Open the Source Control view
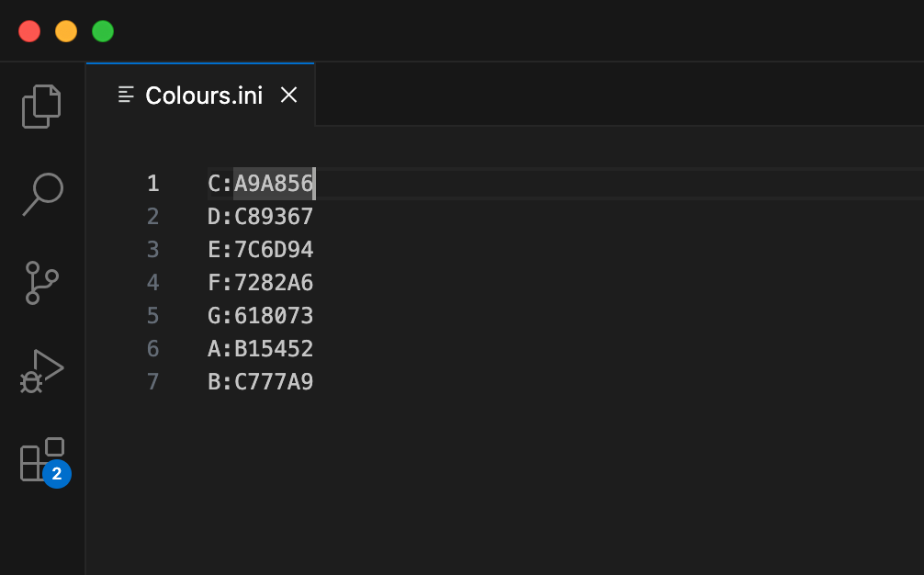Image resolution: width=924 pixels, height=575 pixels. coord(41,283)
